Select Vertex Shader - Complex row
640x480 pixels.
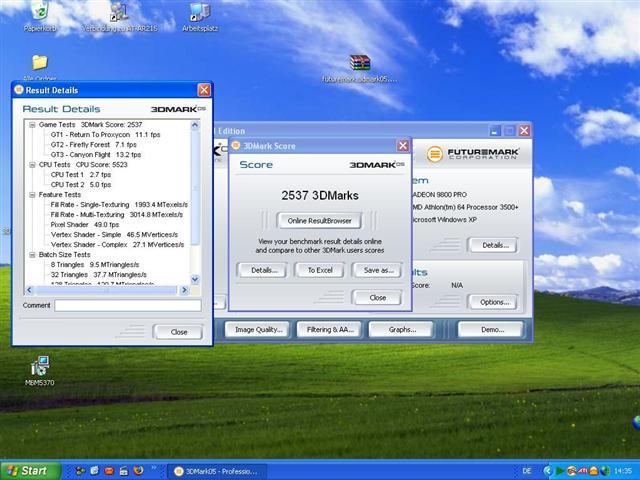point(118,245)
